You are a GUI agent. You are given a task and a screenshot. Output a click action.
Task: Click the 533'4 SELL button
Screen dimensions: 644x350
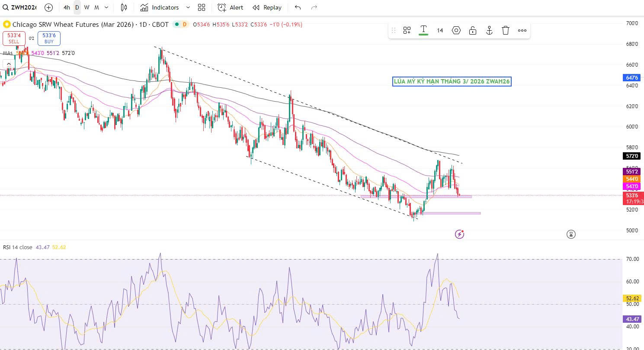tap(14, 39)
